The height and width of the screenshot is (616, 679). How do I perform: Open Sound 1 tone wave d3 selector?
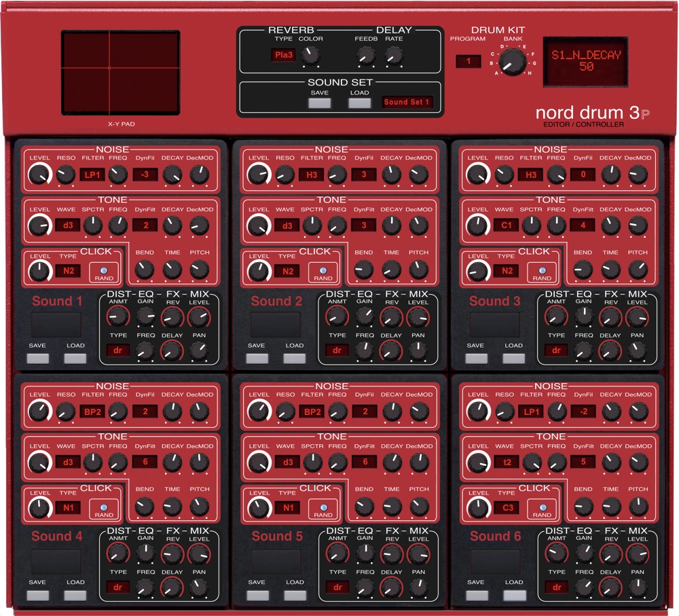click(x=68, y=225)
